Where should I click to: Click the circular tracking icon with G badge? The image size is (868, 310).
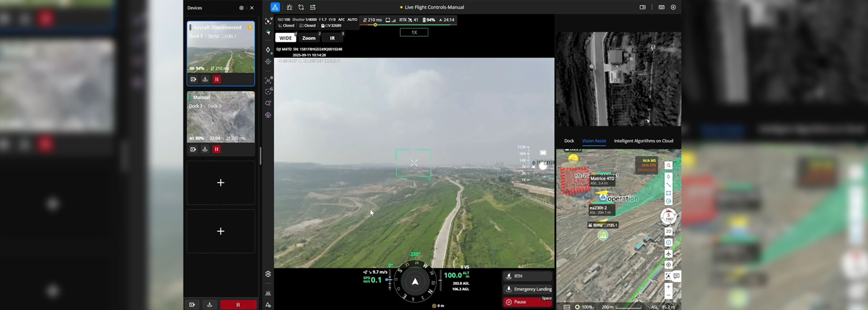268,92
